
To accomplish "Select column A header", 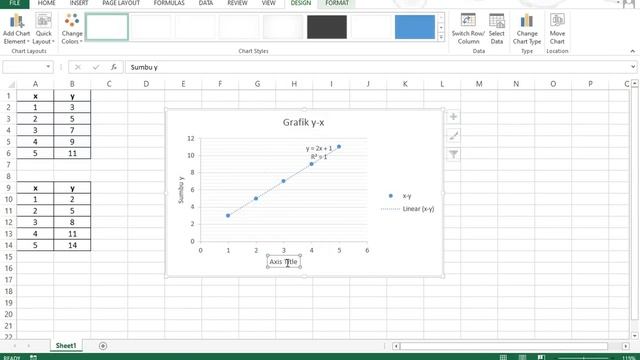I will [x=35, y=84].
